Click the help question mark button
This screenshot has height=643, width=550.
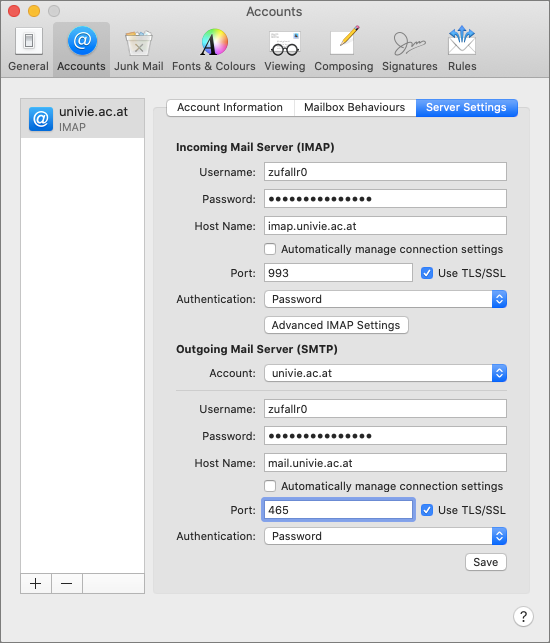523,616
